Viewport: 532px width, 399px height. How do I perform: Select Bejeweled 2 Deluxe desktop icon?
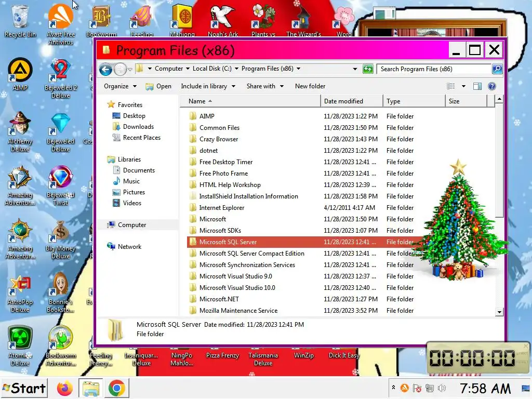coord(60,79)
